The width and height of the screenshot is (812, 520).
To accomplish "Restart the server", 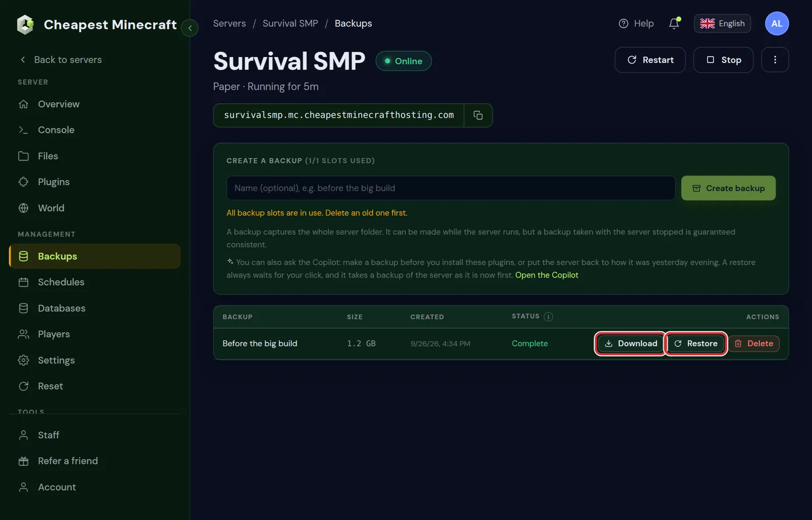I will point(650,60).
